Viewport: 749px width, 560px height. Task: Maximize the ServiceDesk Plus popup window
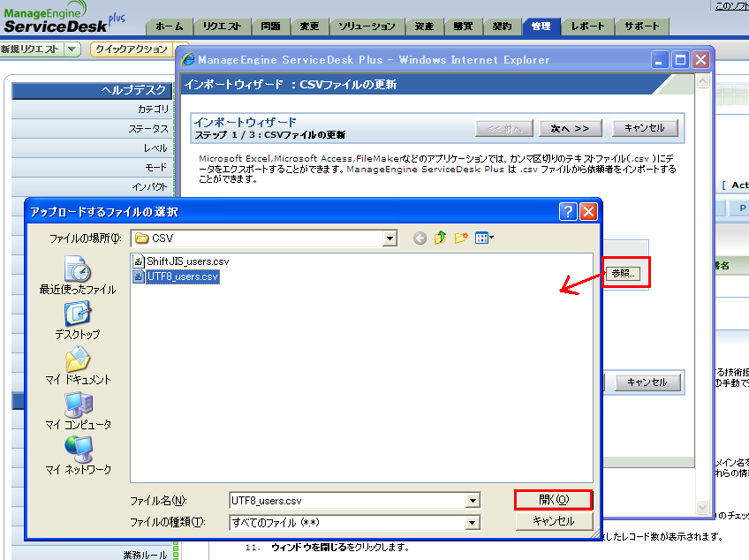point(680,60)
